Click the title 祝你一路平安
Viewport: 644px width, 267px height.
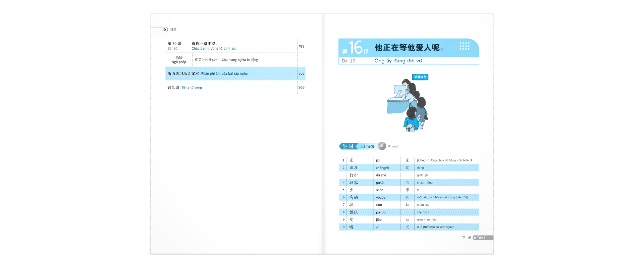point(204,44)
